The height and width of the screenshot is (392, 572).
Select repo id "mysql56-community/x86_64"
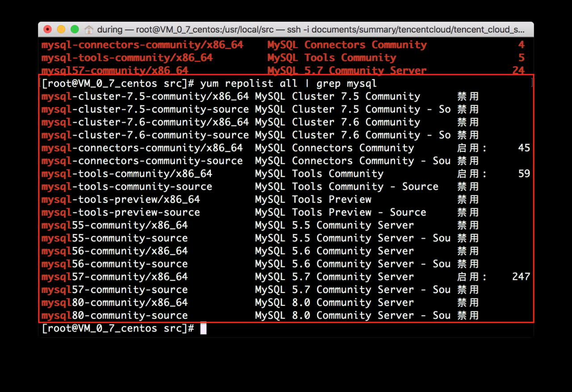pos(115,251)
